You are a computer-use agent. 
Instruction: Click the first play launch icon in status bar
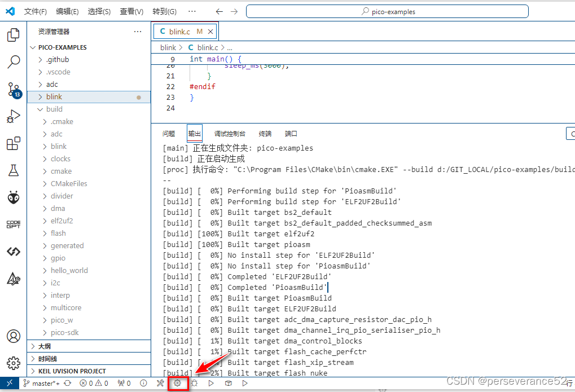click(x=211, y=383)
